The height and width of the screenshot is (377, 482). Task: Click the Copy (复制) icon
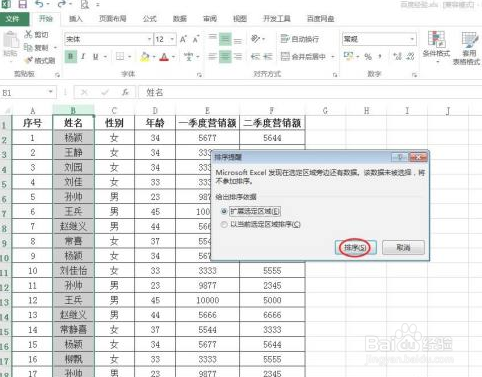[28, 47]
